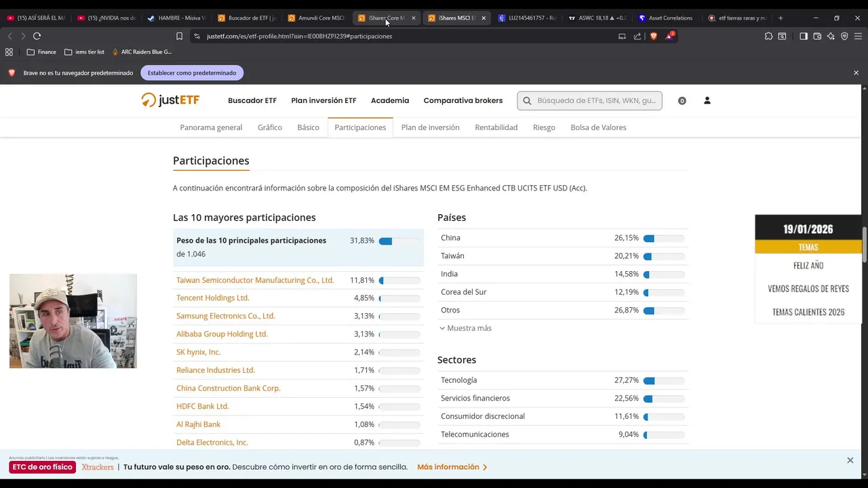Switch to the HAMBRE - Misiva browser tab
The height and width of the screenshot is (488, 868).
[x=176, y=18]
